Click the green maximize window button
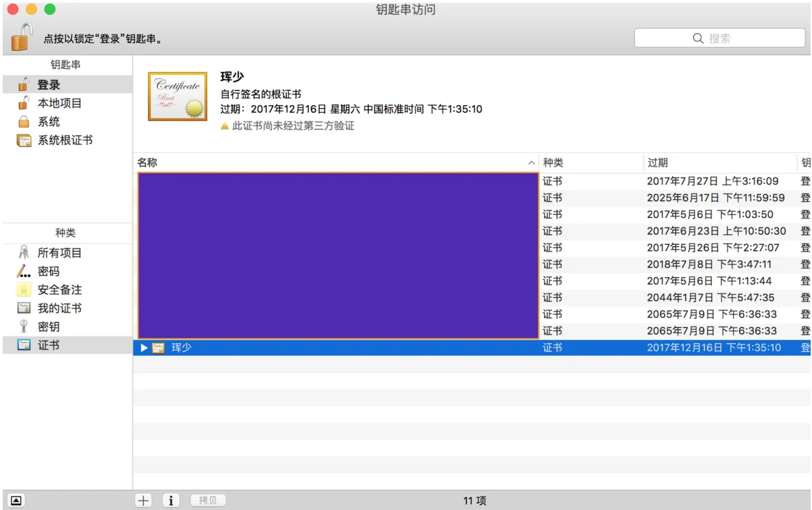 coord(49,9)
